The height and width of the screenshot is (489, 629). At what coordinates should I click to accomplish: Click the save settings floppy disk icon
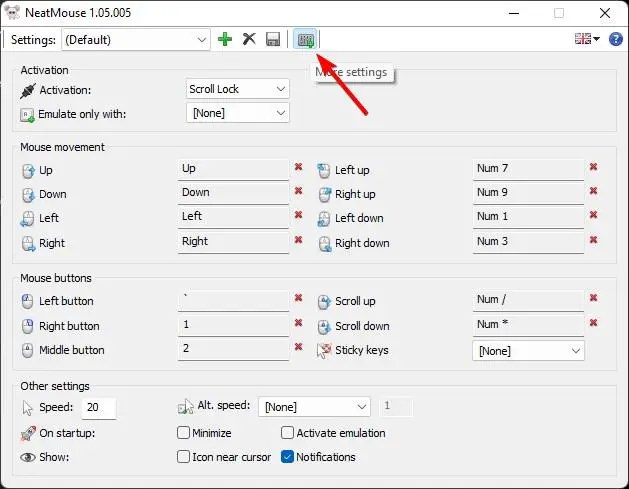(272, 39)
